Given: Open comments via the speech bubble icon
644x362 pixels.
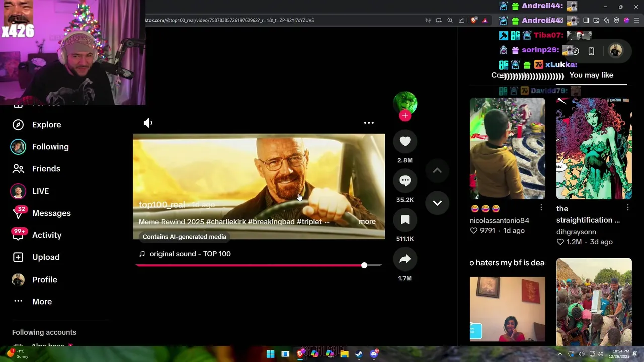Looking at the screenshot, I should coord(405,180).
